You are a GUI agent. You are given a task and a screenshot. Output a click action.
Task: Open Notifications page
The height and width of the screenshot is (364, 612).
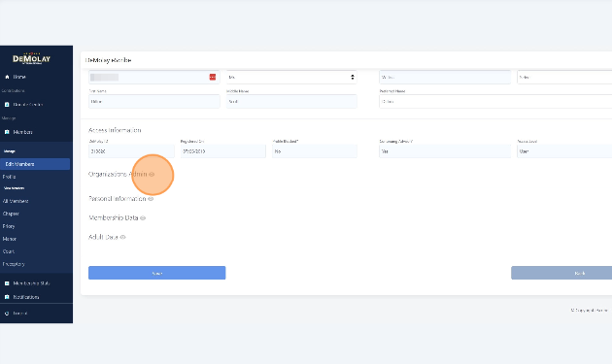tap(26, 297)
